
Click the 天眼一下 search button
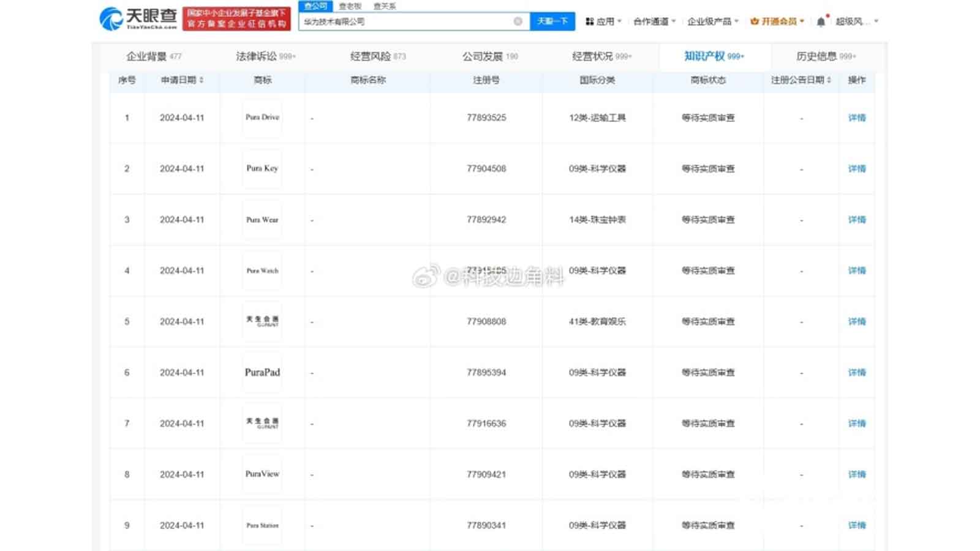[552, 21]
